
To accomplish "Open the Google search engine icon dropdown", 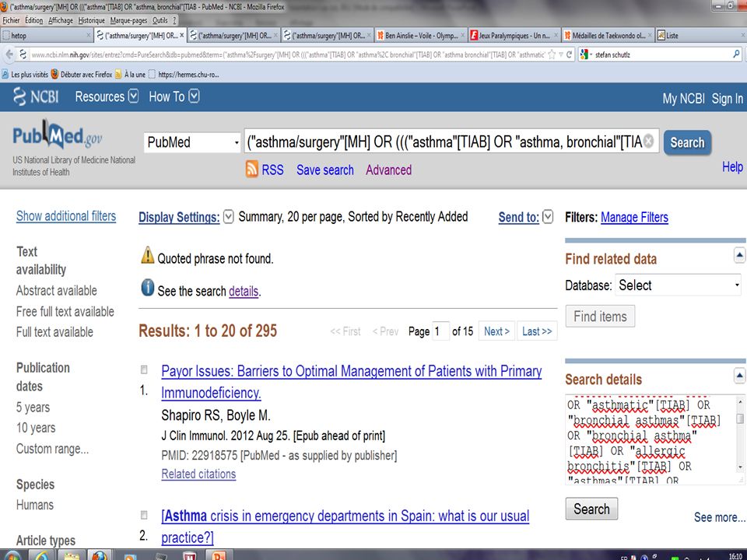I will pyautogui.click(x=586, y=54).
